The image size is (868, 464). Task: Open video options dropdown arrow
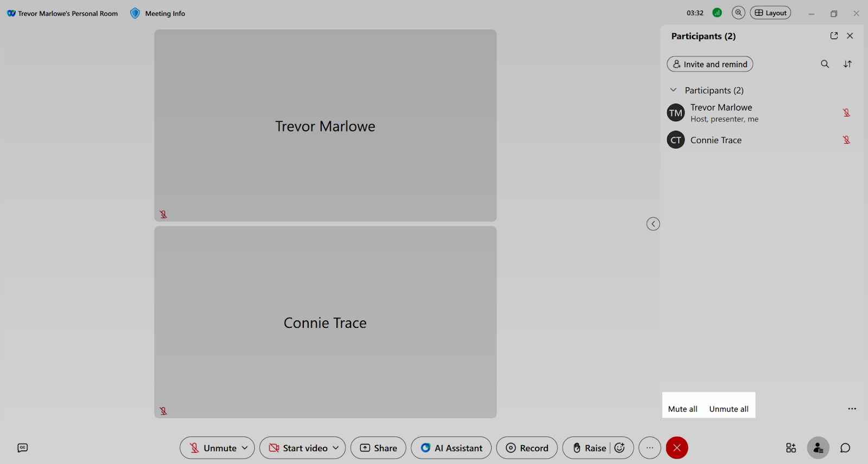click(x=336, y=448)
